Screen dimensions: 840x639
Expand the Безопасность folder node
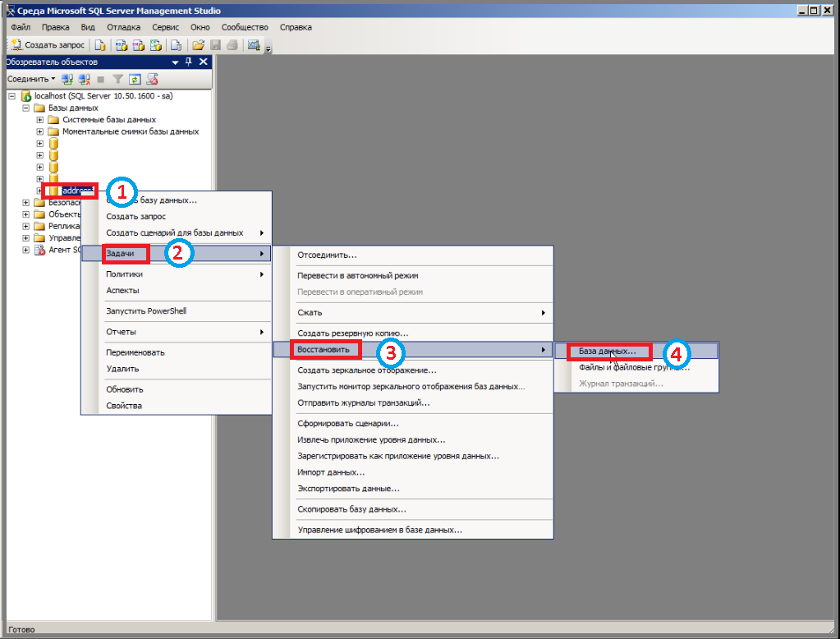click(x=25, y=203)
